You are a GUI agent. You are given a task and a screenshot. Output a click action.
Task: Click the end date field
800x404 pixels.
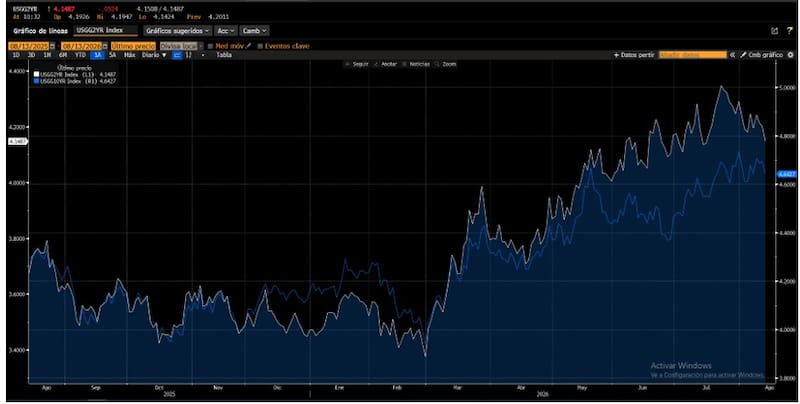(82, 46)
